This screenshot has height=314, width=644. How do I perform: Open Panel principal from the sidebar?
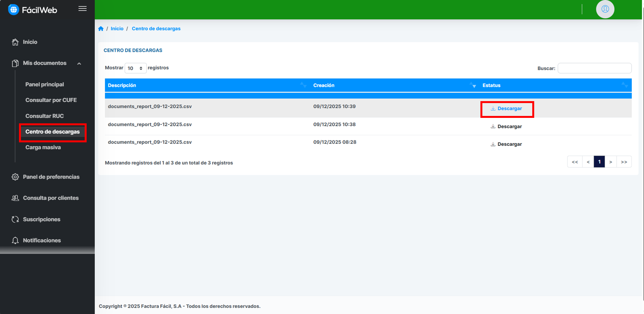[x=44, y=84]
